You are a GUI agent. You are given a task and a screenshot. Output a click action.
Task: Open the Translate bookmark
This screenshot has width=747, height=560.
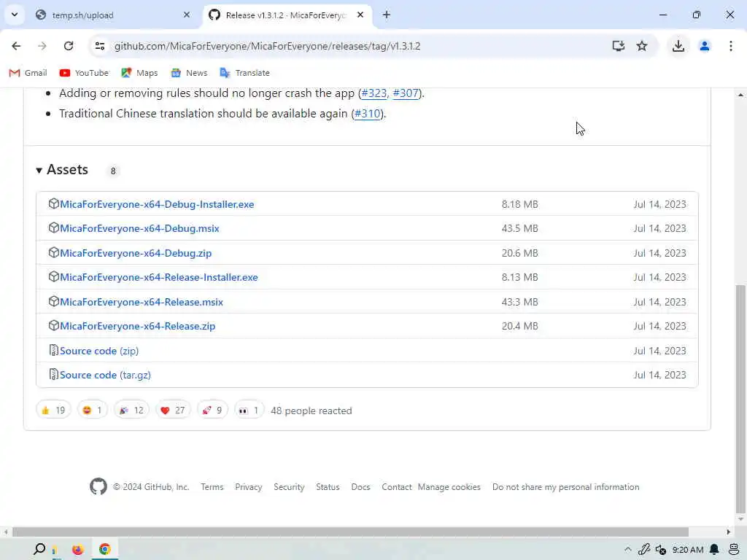pyautogui.click(x=245, y=73)
